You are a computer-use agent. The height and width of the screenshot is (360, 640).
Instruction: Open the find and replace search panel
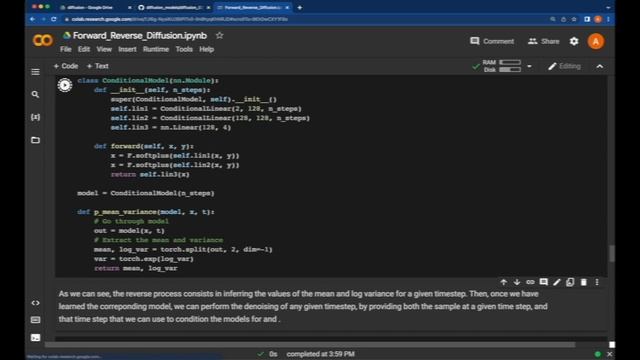(36, 94)
